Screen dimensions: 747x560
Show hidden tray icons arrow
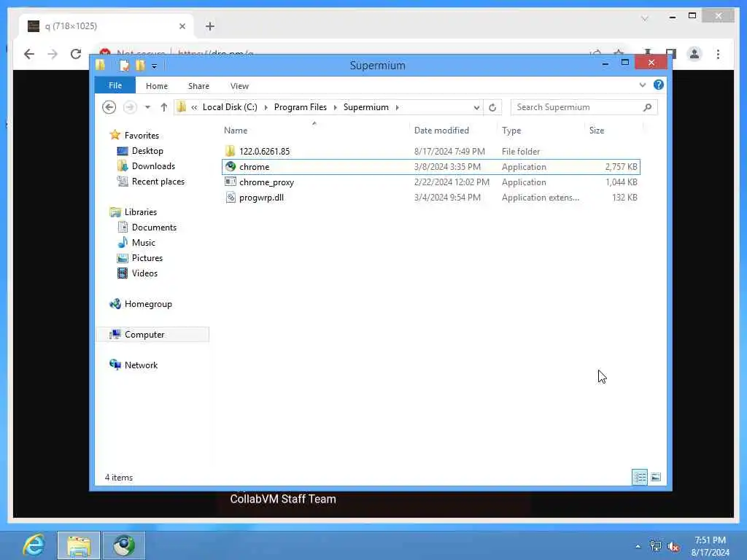pos(638,546)
